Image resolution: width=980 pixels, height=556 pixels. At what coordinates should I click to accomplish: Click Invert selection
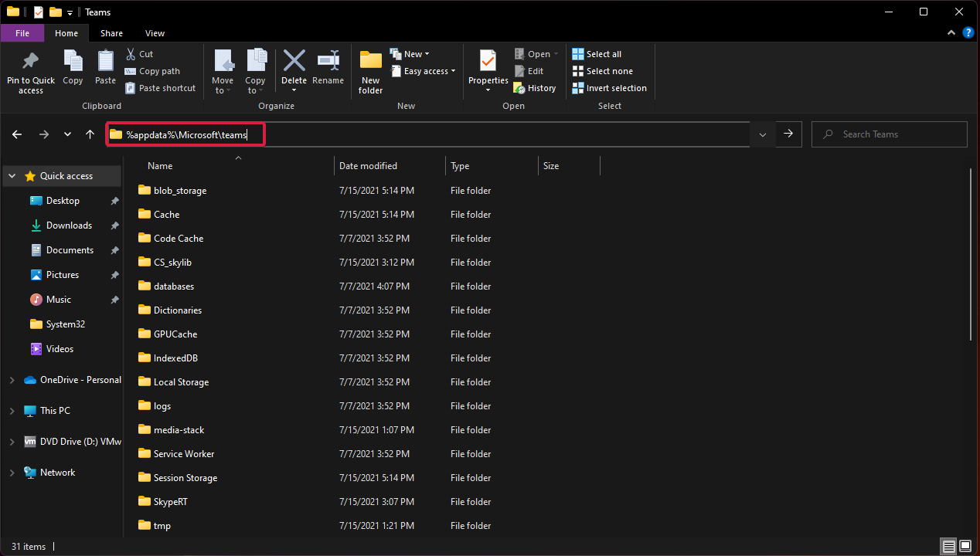[609, 88]
